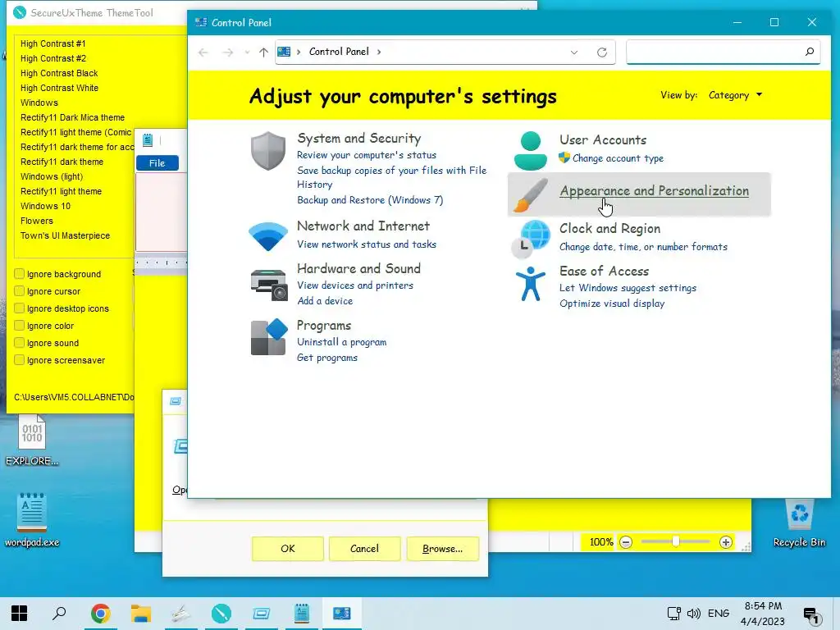Open the WordPad File menu
The image size is (840, 630).
(x=157, y=163)
